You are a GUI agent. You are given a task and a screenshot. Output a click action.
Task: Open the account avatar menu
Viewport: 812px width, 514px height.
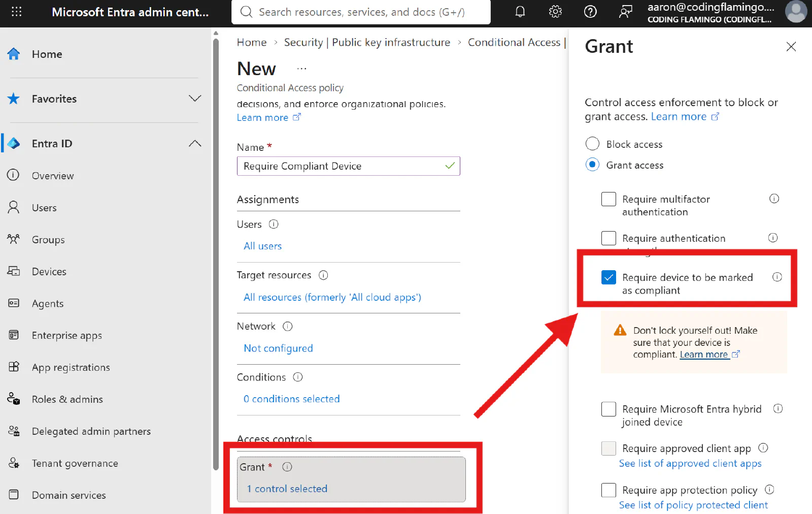click(796, 12)
